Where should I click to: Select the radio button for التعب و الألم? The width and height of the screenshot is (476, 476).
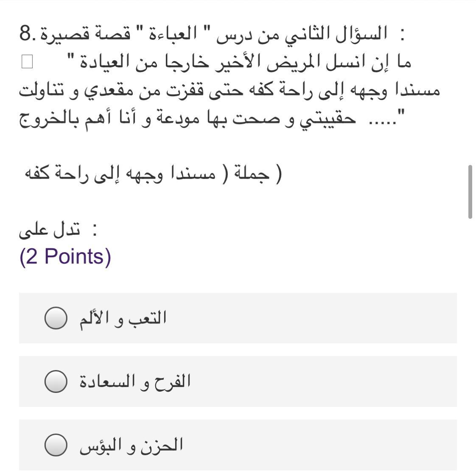(x=56, y=318)
